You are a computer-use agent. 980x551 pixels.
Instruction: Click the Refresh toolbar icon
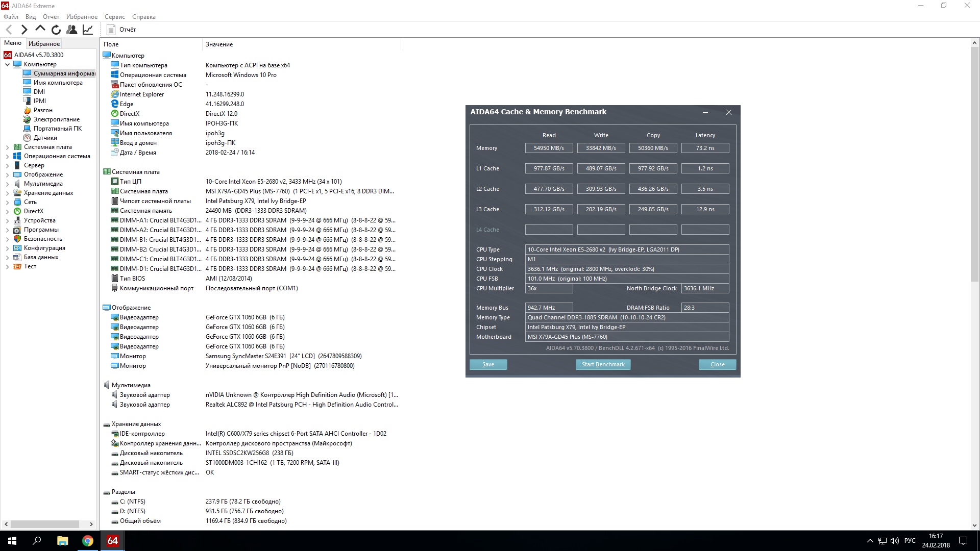pyautogui.click(x=56, y=30)
